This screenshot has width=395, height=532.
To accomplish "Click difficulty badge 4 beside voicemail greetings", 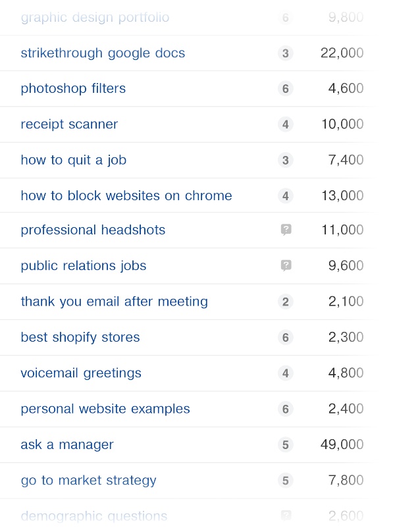I will point(285,373).
